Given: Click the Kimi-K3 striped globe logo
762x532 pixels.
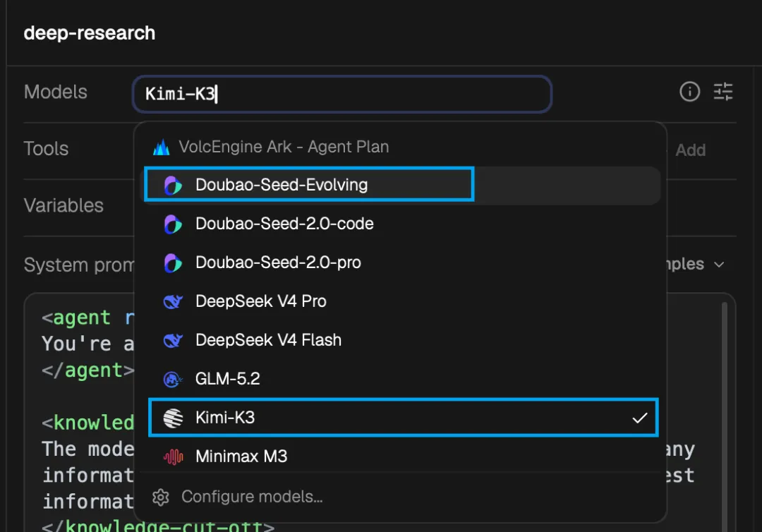Looking at the screenshot, I should pos(173,418).
